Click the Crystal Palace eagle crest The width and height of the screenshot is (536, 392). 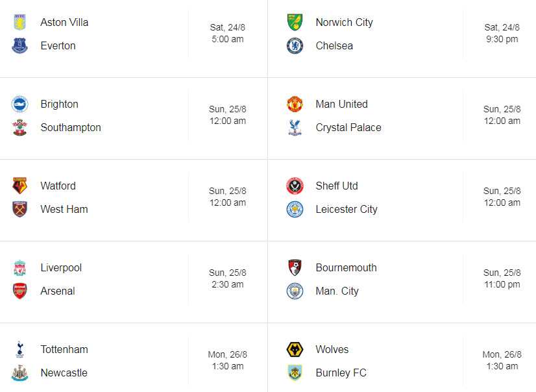[x=294, y=127]
